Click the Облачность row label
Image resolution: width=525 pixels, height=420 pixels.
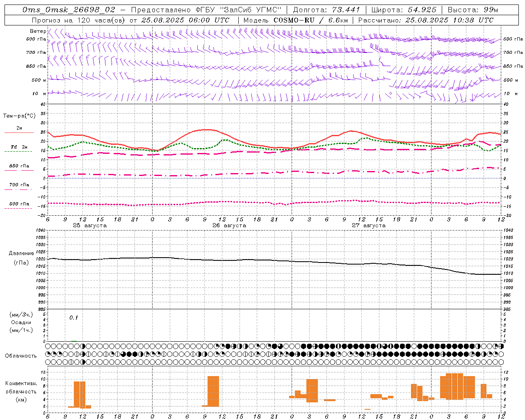21,356
